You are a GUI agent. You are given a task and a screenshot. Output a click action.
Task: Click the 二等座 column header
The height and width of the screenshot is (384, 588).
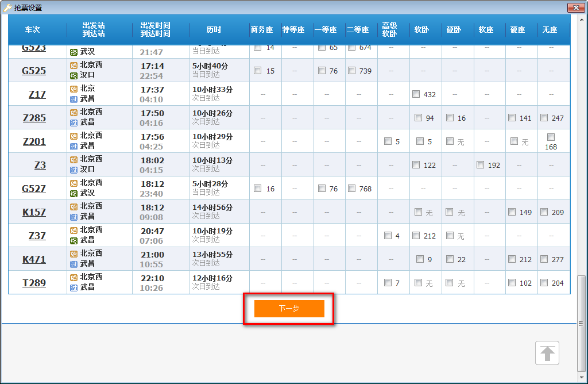pyautogui.click(x=358, y=30)
